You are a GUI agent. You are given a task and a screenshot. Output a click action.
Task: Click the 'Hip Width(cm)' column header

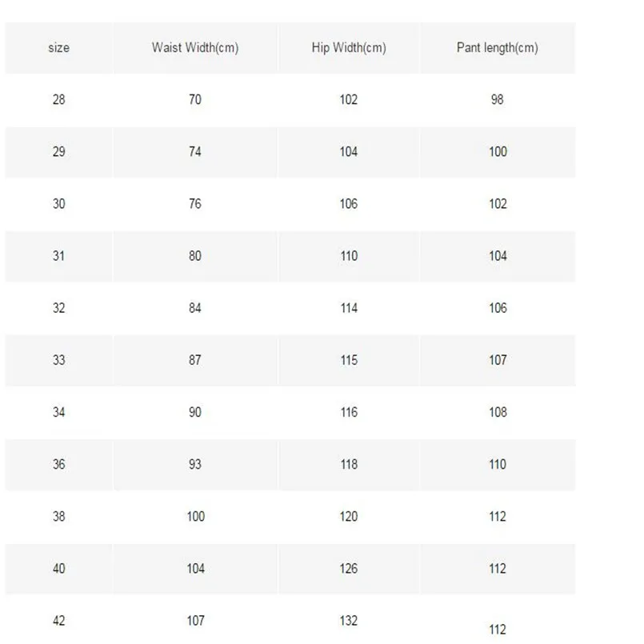pyautogui.click(x=349, y=48)
